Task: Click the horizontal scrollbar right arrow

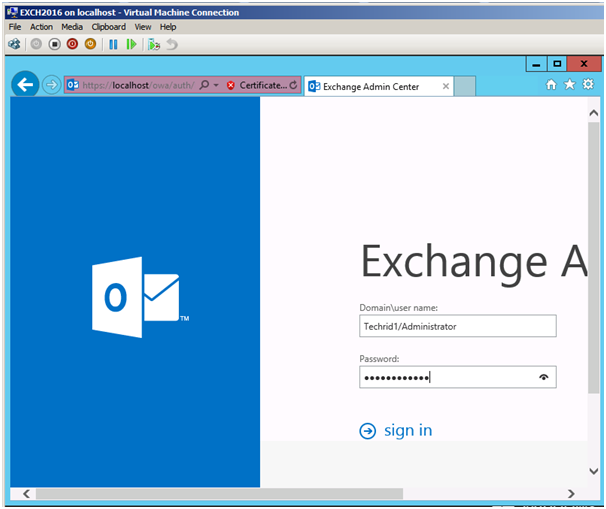Action: [x=571, y=494]
